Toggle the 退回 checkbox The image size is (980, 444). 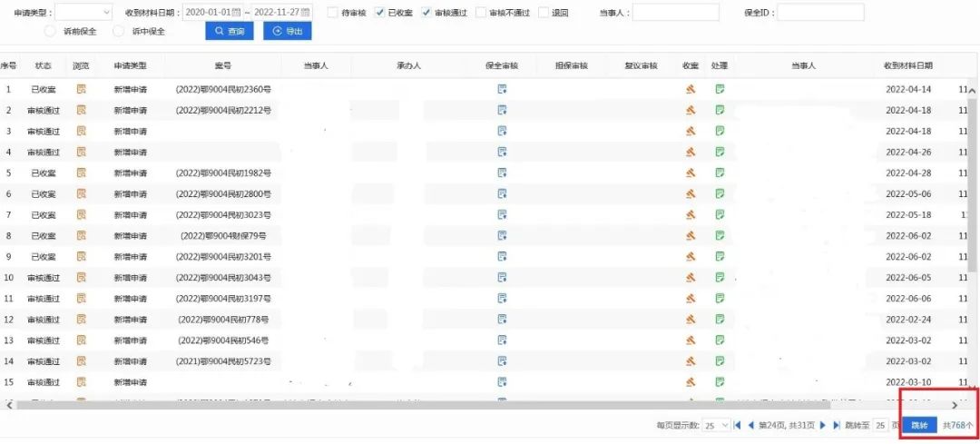coord(543,13)
